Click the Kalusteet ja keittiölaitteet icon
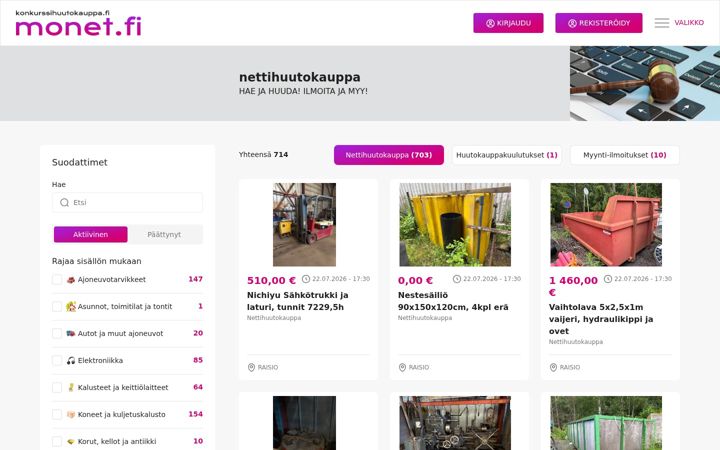The width and height of the screenshot is (720, 450). coord(71,388)
